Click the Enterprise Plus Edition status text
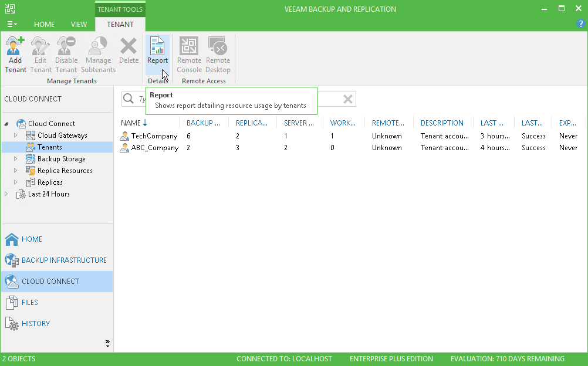Viewport: 588px width, 366px height. [x=391, y=359]
